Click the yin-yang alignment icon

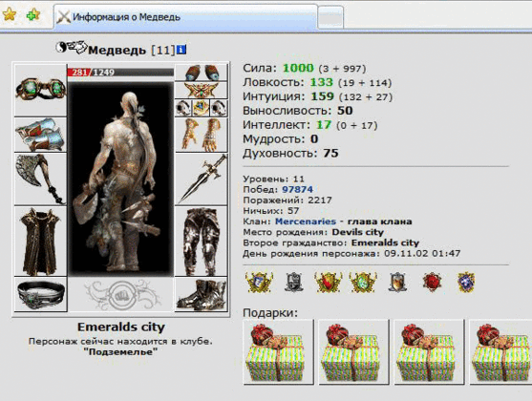coord(61,47)
